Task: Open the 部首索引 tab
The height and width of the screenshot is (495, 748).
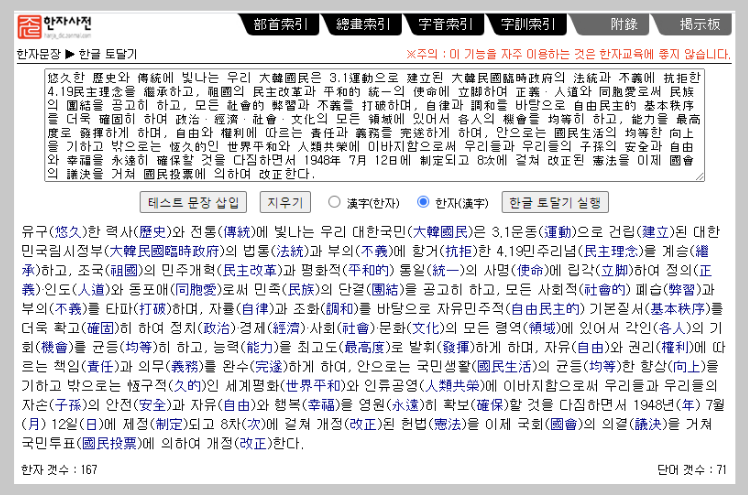Action: (280, 24)
